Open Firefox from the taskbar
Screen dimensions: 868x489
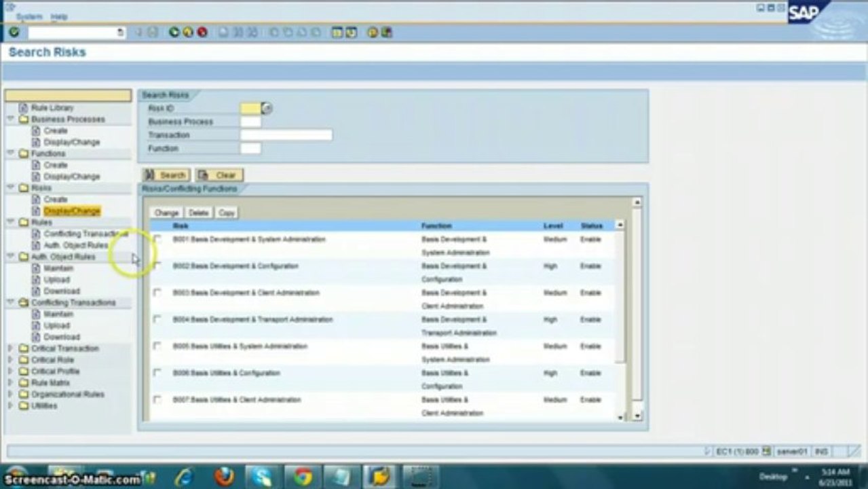pos(224,477)
